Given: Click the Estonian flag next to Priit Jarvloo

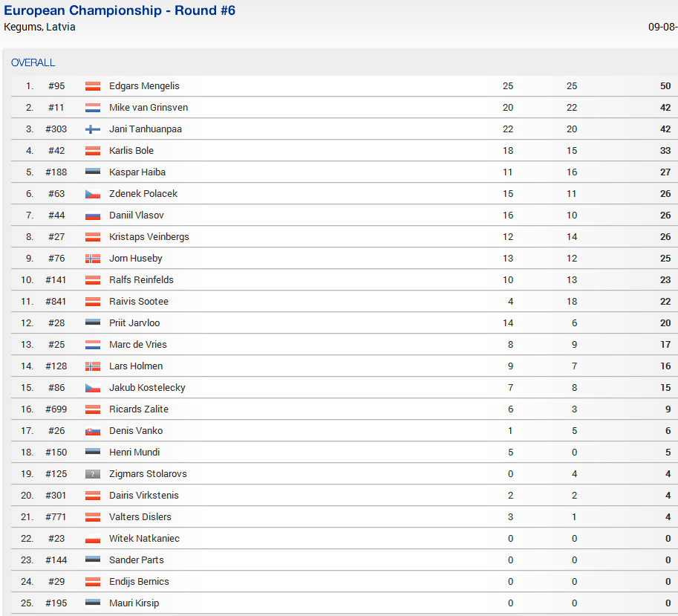Looking at the screenshot, I should tap(93, 323).
